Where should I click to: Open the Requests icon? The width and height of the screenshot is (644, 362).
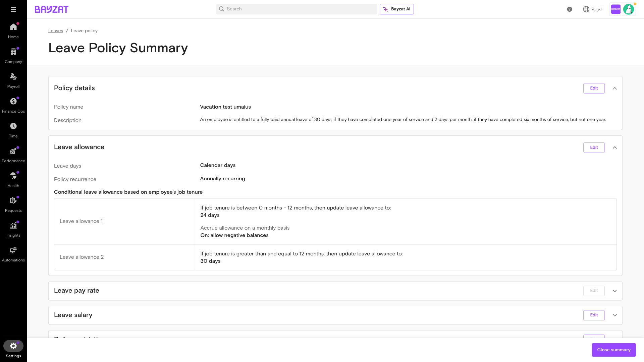click(13, 200)
